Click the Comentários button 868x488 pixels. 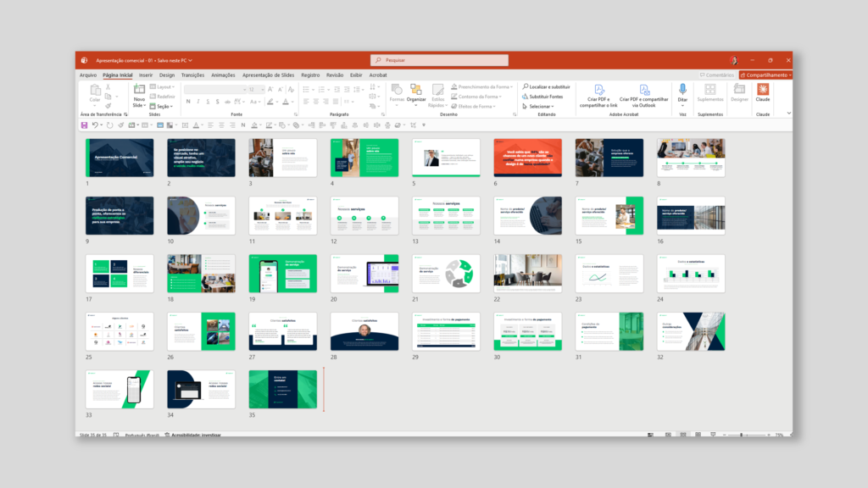click(x=716, y=75)
